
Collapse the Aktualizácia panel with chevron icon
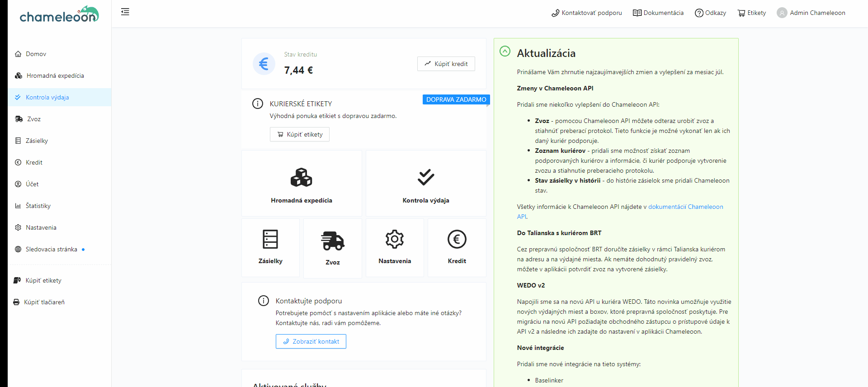(x=505, y=52)
